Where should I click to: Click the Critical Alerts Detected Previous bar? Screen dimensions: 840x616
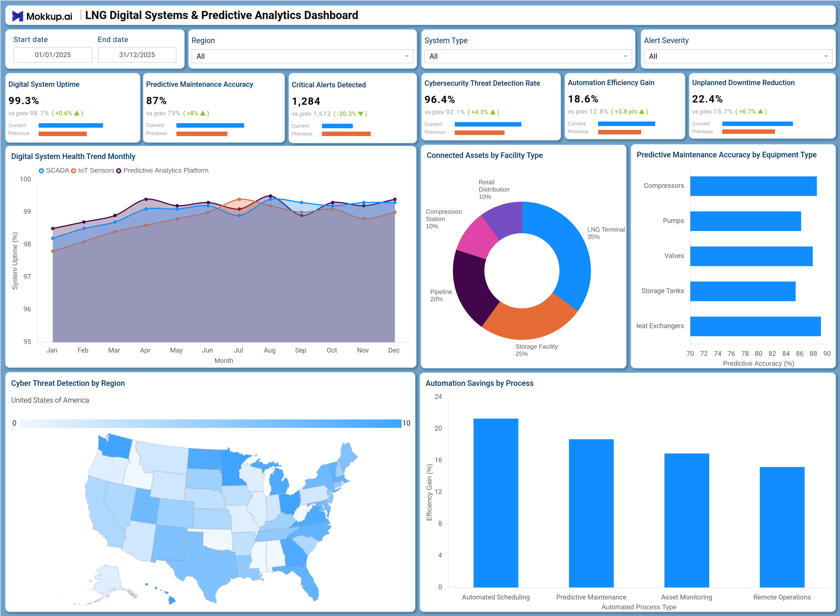pyautogui.click(x=346, y=134)
